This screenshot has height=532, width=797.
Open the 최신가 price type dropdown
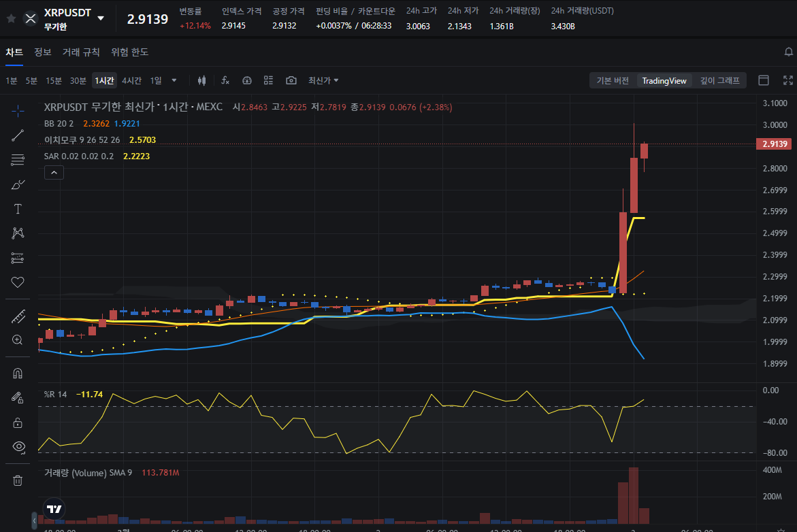[x=323, y=80]
